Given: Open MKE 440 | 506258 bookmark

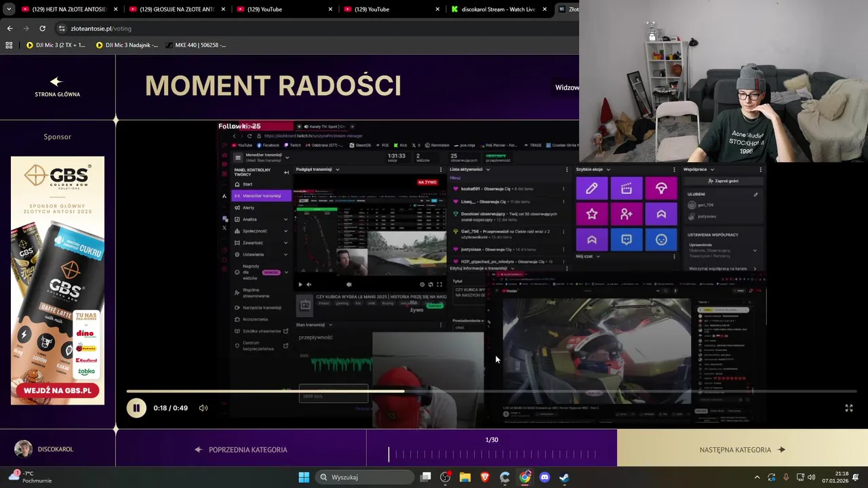Looking at the screenshot, I should [195, 45].
